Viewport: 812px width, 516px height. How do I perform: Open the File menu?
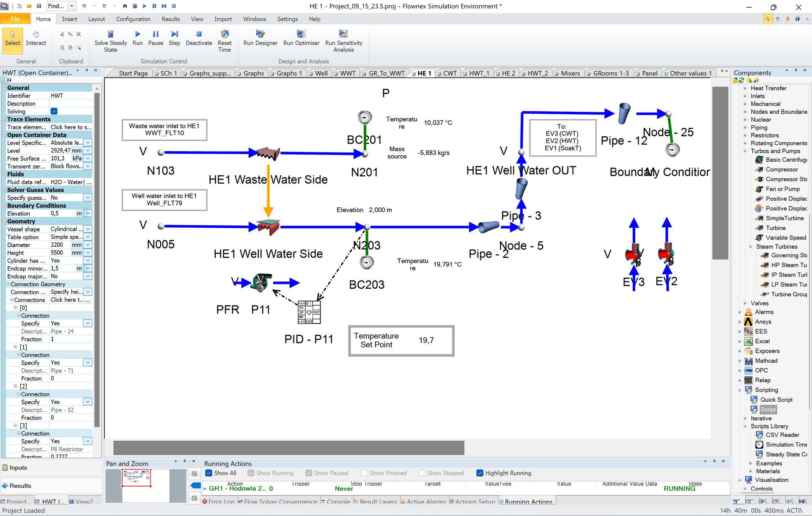[x=15, y=19]
